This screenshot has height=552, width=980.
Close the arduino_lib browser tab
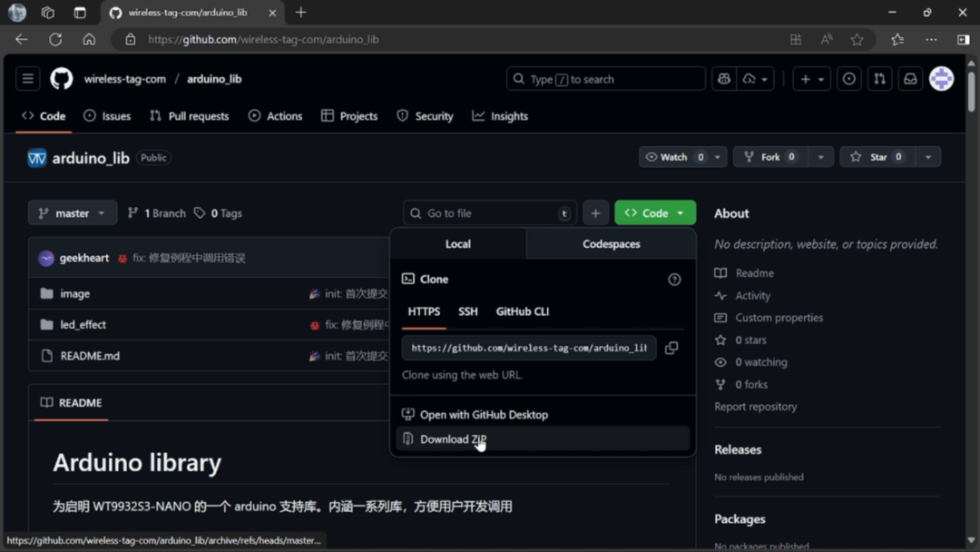point(272,13)
